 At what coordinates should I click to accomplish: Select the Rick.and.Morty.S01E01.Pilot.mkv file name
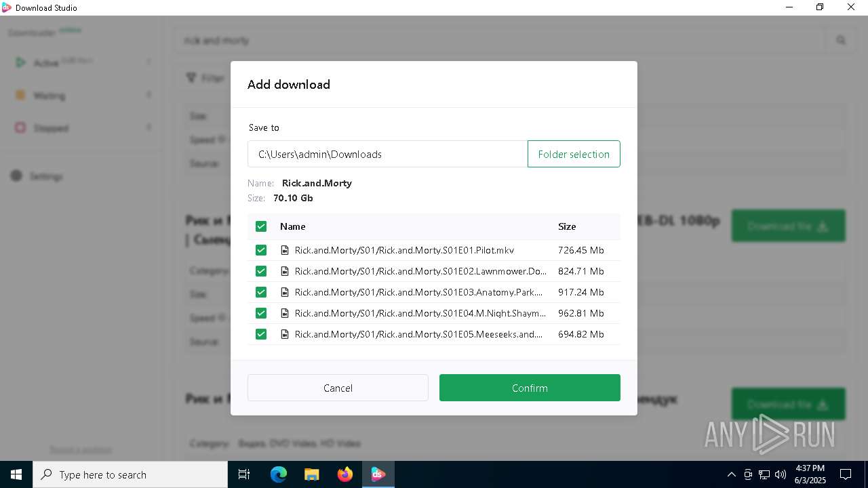click(404, 250)
